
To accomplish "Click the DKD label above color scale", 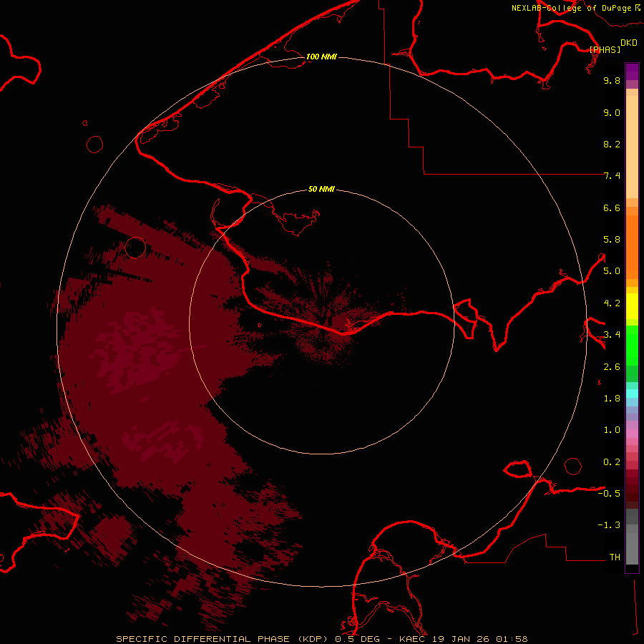I will [629, 43].
